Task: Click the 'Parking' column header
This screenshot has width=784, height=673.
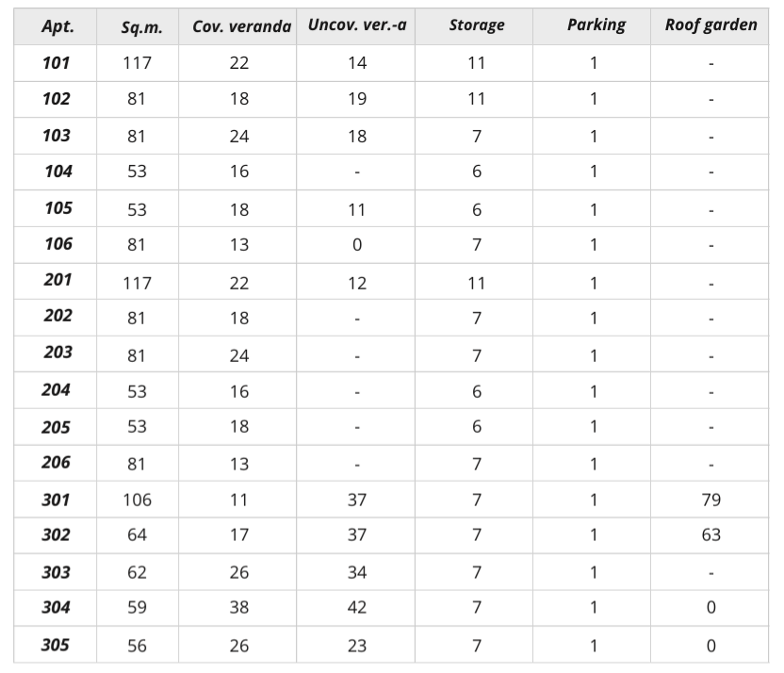Action: pyautogui.click(x=596, y=25)
